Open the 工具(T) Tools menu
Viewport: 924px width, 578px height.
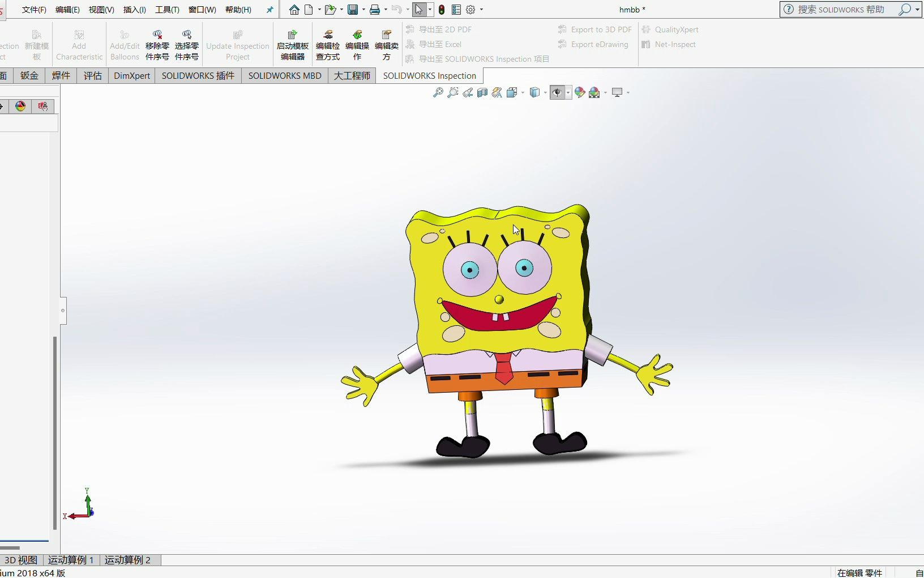(167, 10)
